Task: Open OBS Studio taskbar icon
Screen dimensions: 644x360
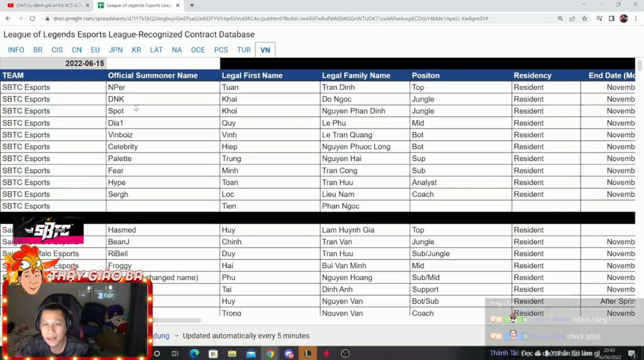Action: coord(345,354)
